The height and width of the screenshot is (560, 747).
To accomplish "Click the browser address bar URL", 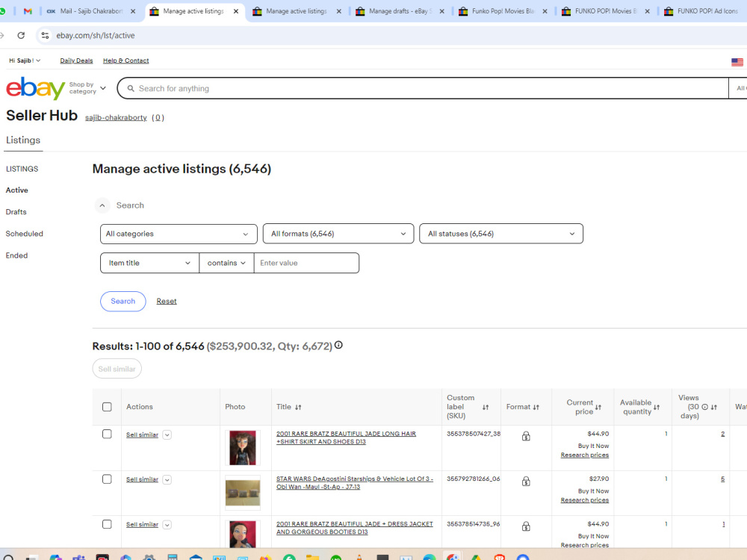I will coord(96,35).
